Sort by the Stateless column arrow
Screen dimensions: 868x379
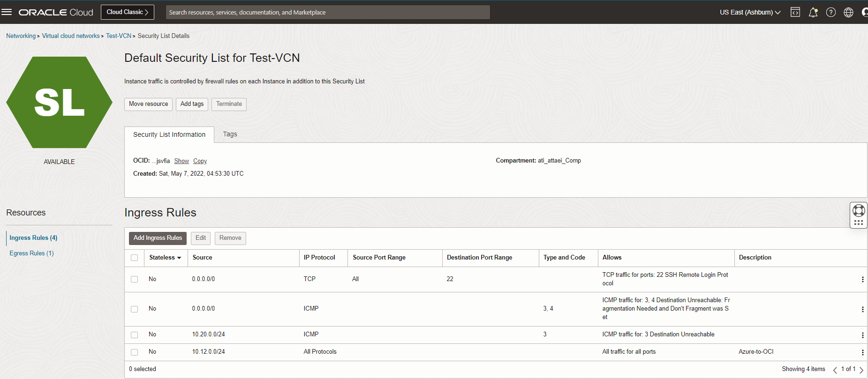(x=179, y=258)
